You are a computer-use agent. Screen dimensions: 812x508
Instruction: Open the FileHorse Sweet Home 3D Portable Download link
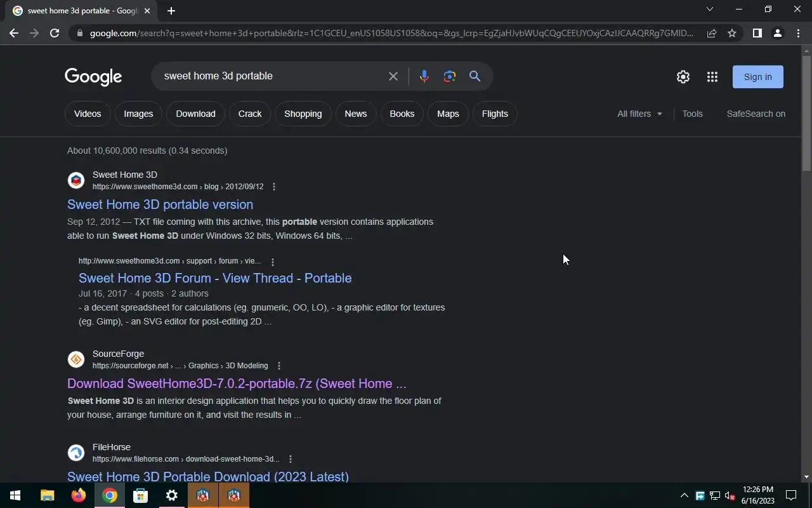click(208, 476)
